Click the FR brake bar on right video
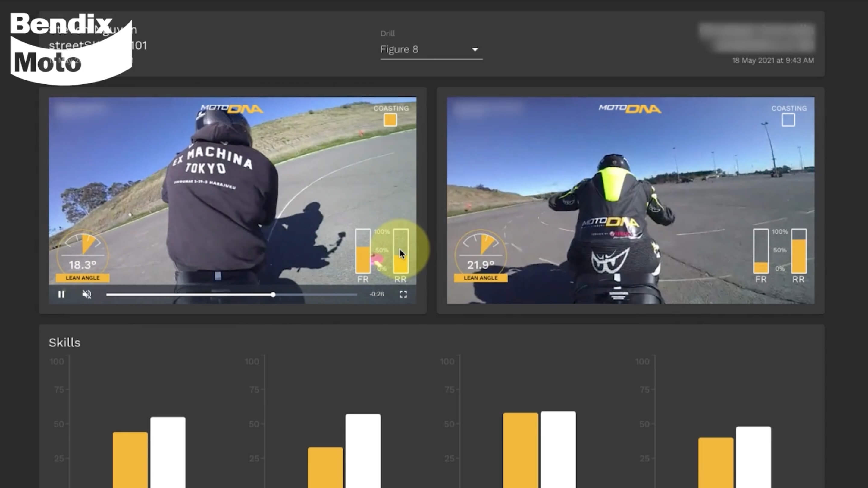Image resolution: width=868 pixels, height=488 pixels. click(x=760, y=252)
